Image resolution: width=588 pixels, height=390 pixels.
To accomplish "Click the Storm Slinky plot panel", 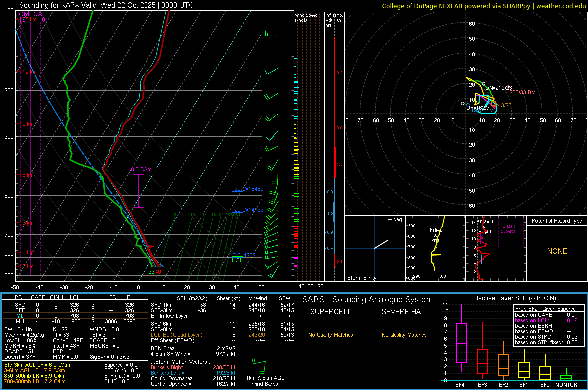I will [375, 248].
